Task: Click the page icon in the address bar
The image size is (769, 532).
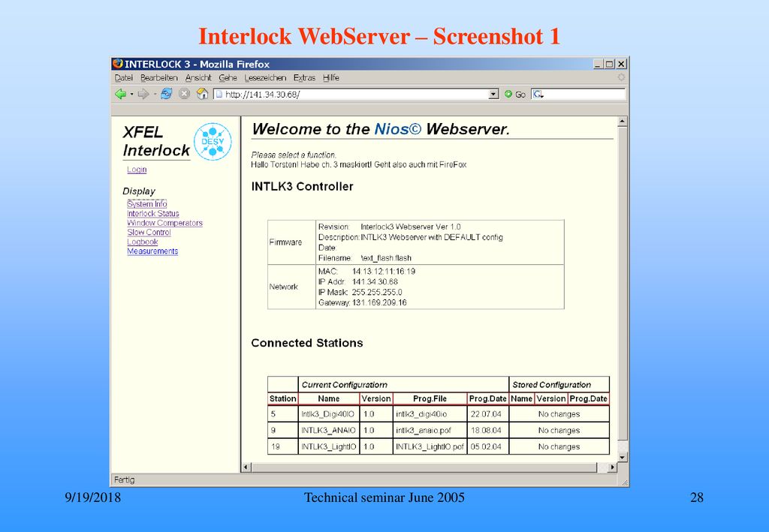Action: pos(219,94)
